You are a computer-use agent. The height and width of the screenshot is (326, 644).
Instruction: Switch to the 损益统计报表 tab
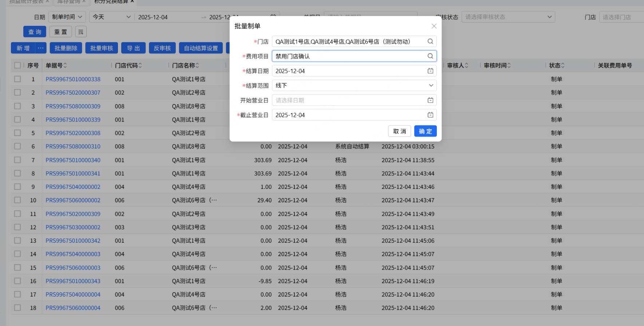coord(26,2)
